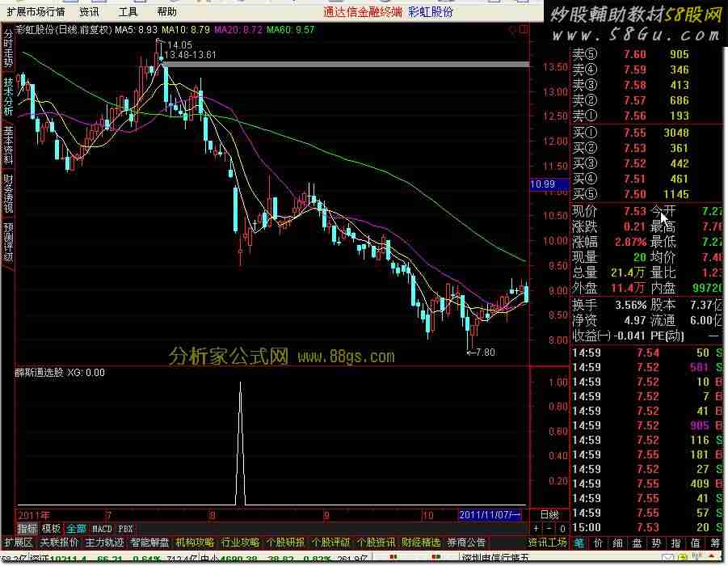
Task: Select the 细 panel tab
Action: coord(617,543)
